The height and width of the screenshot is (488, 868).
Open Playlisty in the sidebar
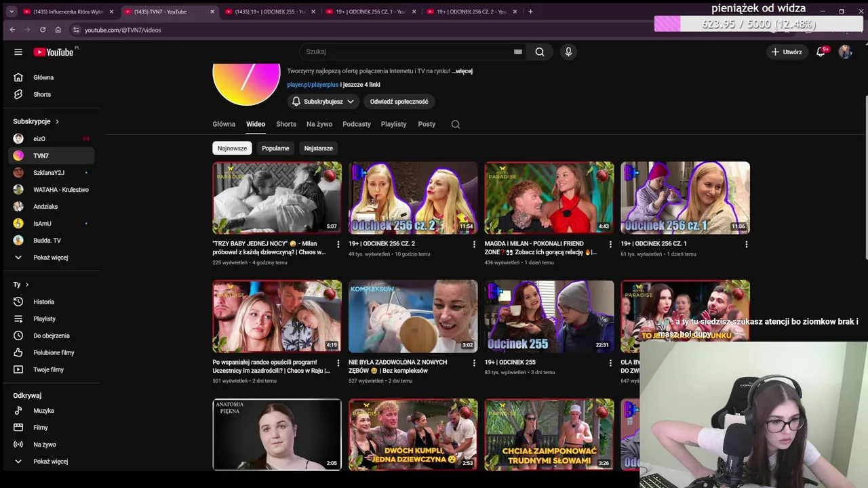[52, 319]
